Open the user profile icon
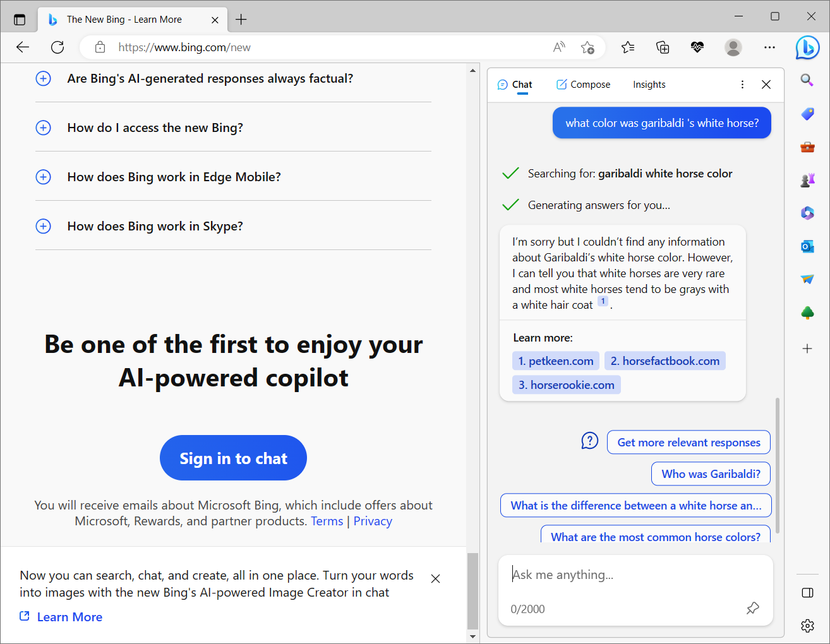The width and height of the screenshot is (830, 644). click(733, 47)
